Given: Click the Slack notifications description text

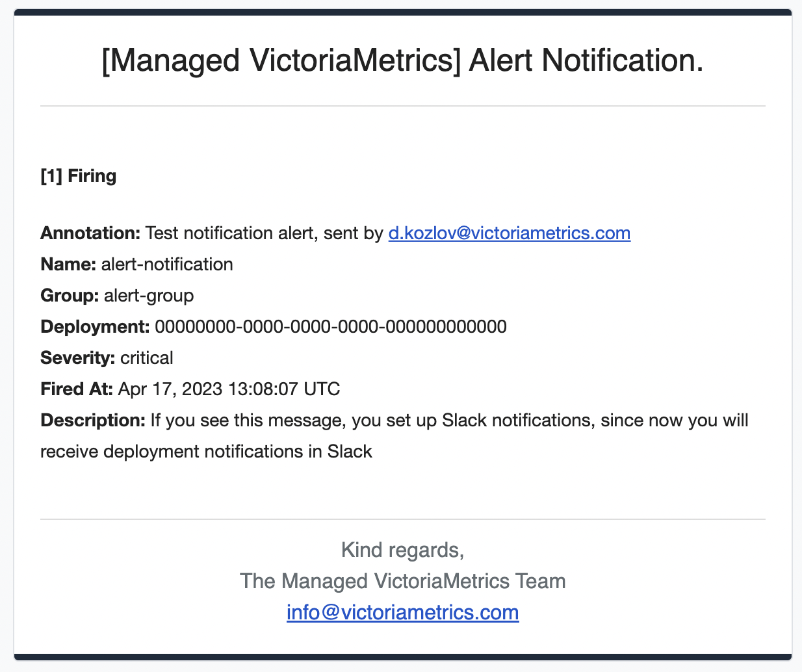Looking at the screenshot, I should [395, 435].
